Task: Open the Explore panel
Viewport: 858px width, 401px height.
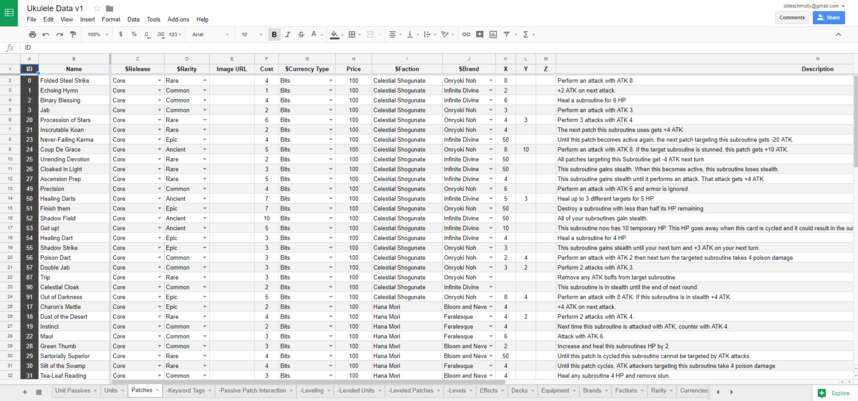Action: [x=834, y=393]
